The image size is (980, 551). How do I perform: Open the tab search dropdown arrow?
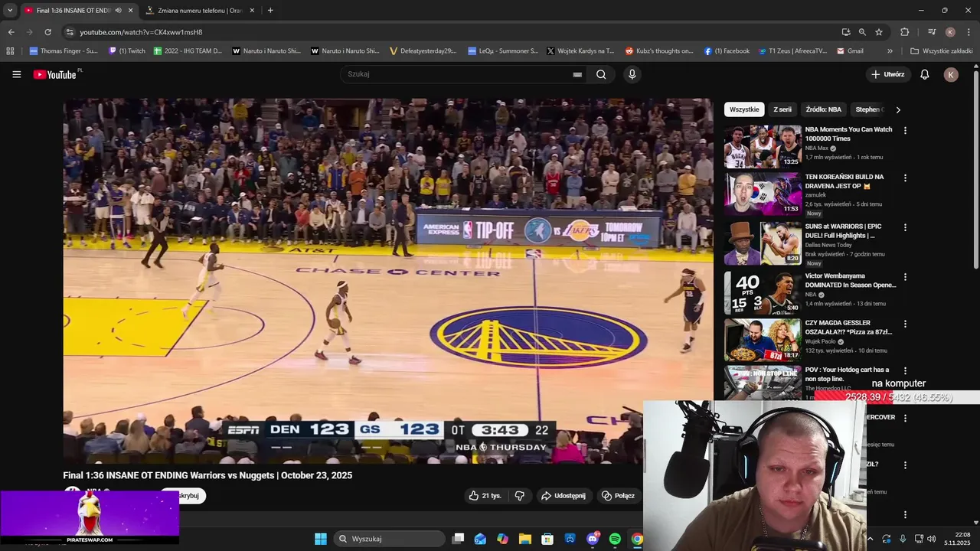click(10, 10)
